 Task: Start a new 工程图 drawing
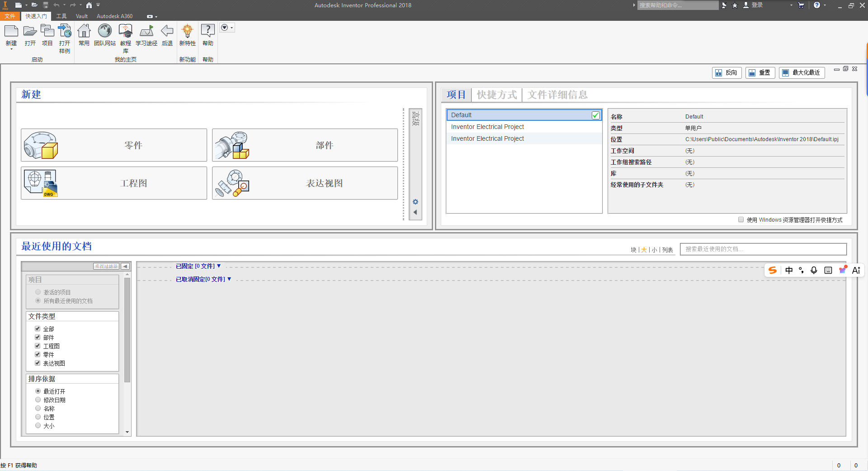[x=113, y=183]
